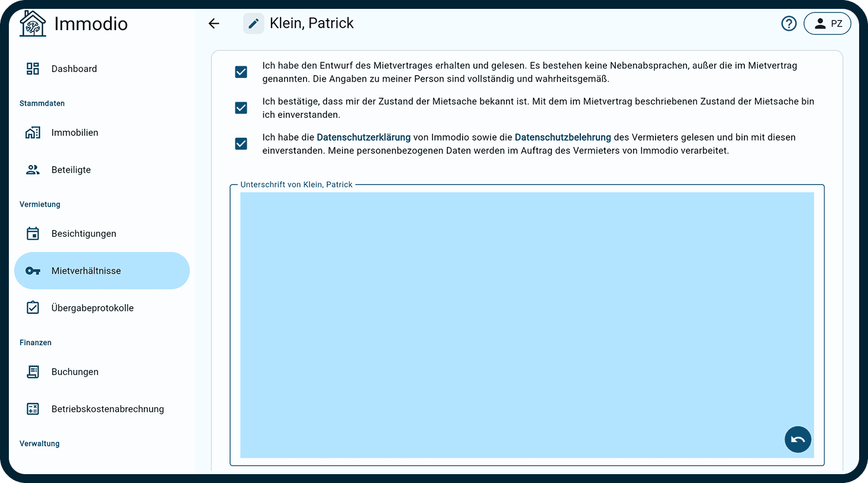Click the Betriebskostenabrechnung calculator icon
The width and height of the screenshot is (868, 483).
click(x=33, y=409)
